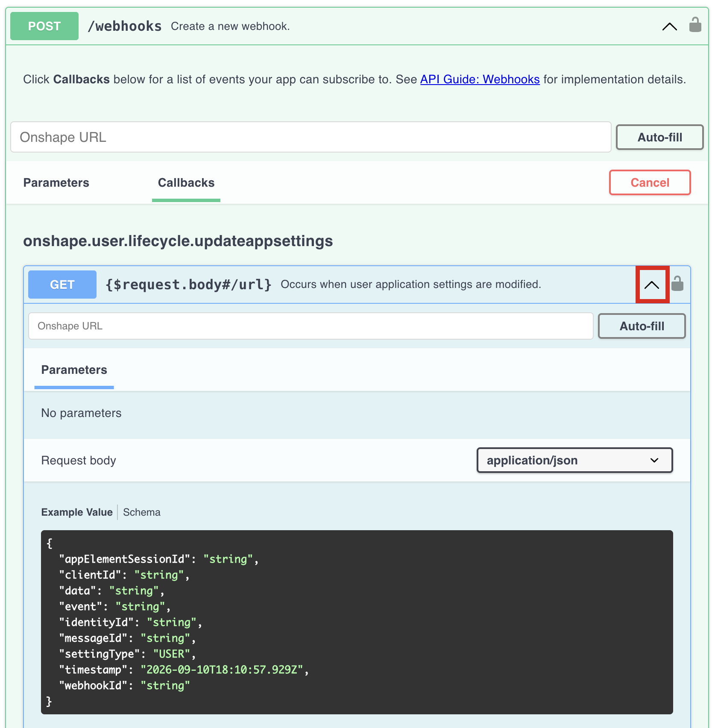Screen dimensions: 715x728
Task: Select the Callbacks tab
Action: point(186,183)
